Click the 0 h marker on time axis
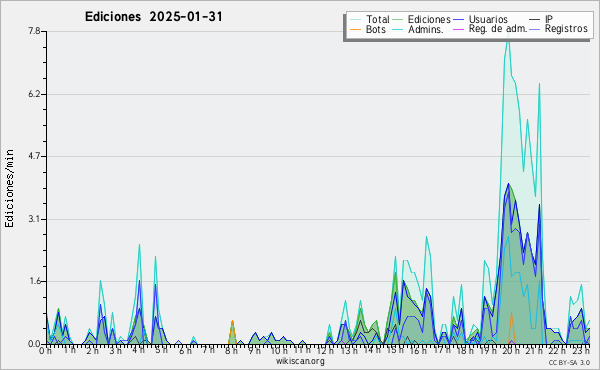The height and width of the screenshot is (370, 600). coord(46,350)
